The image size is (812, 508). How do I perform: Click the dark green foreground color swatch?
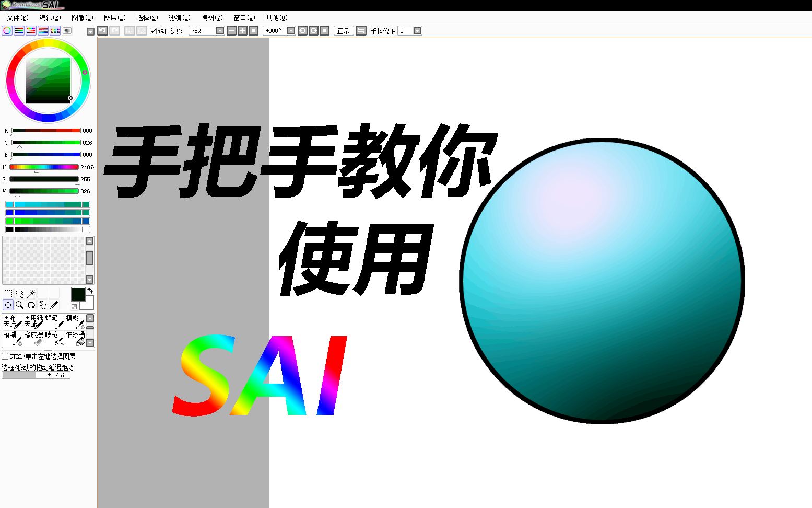click(x=78, y=294)
